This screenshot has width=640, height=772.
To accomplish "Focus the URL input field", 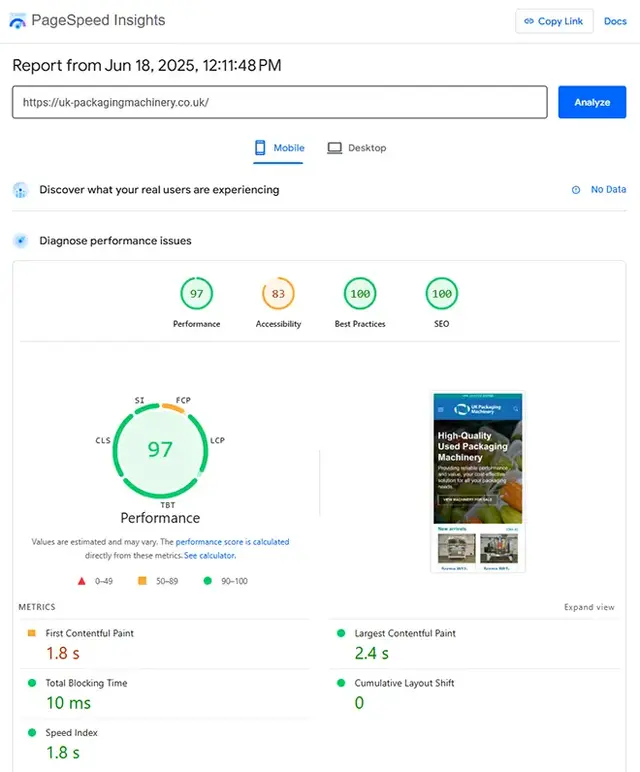I will pos(280,102).
